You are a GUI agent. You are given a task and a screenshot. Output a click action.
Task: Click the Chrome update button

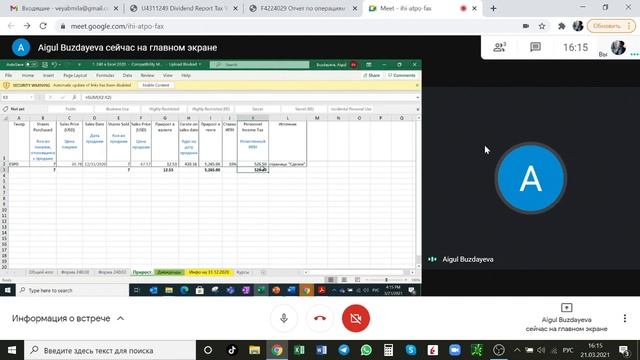pos(611,26)
